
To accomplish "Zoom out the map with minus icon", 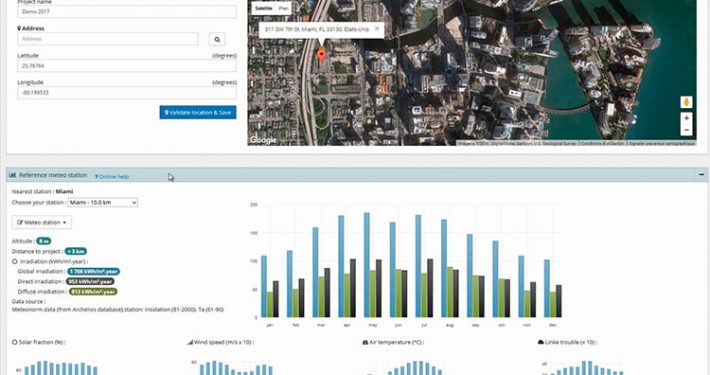I will pos(686,130).
